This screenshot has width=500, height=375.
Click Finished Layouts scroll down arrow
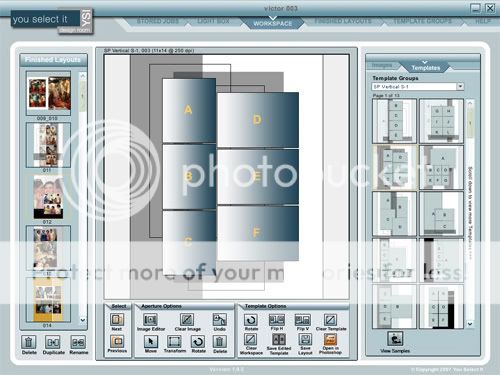tap(83, 320)
